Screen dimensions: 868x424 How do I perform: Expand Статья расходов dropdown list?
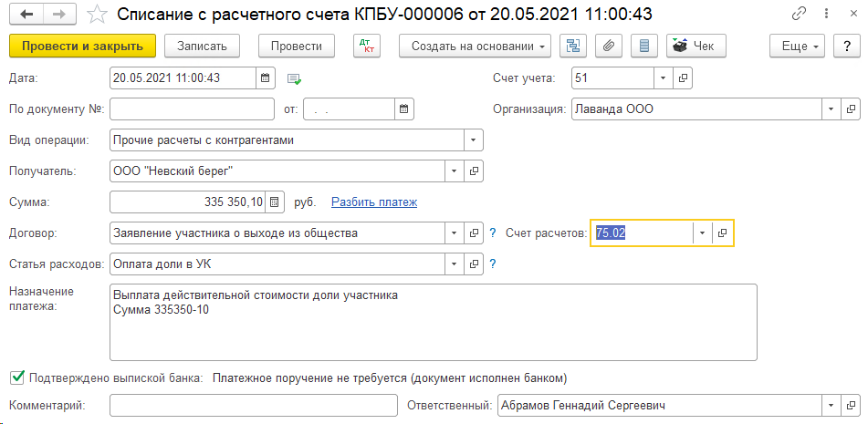point(454,264)
